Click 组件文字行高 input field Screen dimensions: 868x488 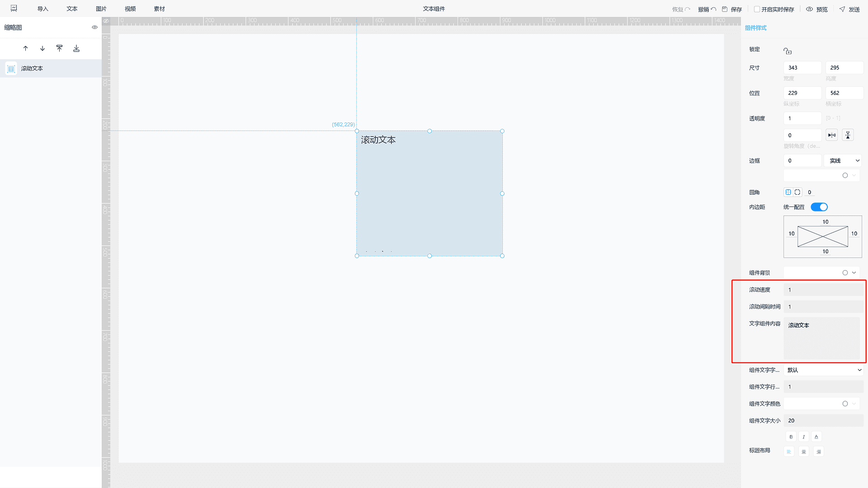(824, 387)
